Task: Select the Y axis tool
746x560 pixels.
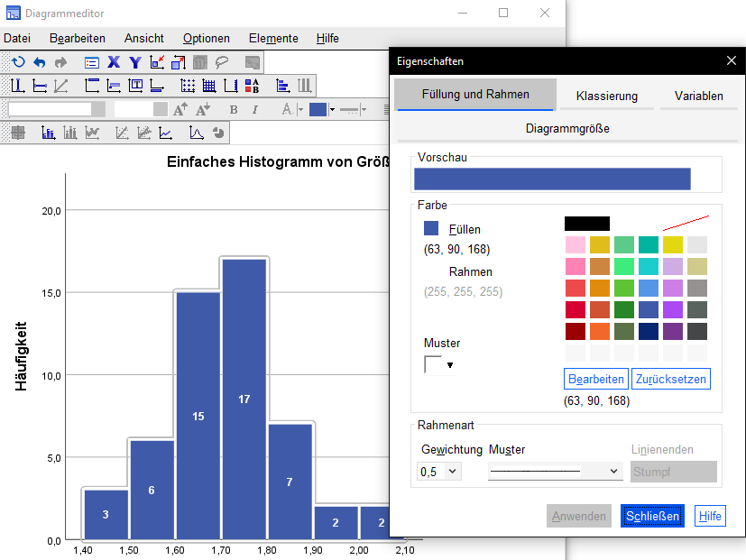Action: (x=134, y=62)
